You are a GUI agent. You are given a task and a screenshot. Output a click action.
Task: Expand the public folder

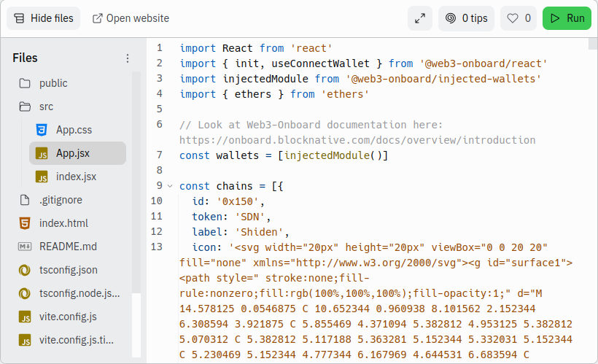pos(53,83)
